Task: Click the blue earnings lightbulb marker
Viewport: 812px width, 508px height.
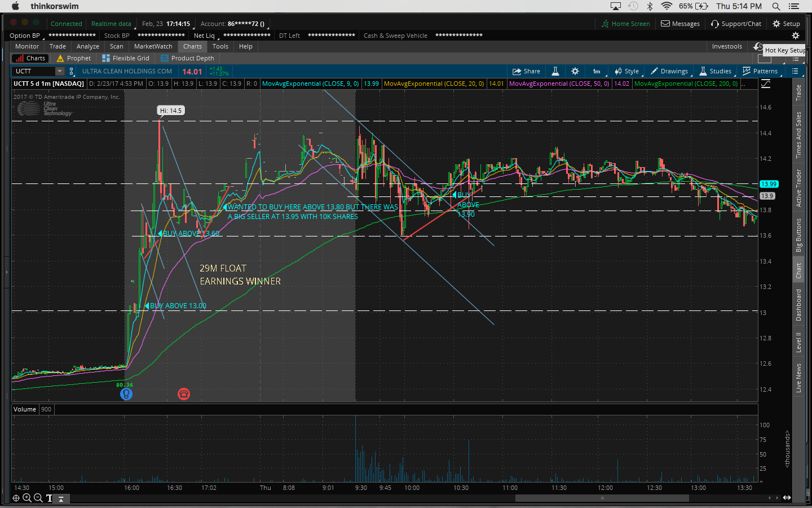Action: click(x=126, y=394)
